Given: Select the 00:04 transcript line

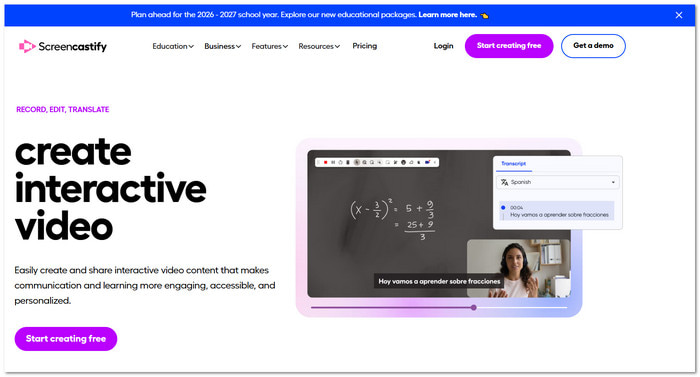Looking at the screenshot, I should (557, 211).
